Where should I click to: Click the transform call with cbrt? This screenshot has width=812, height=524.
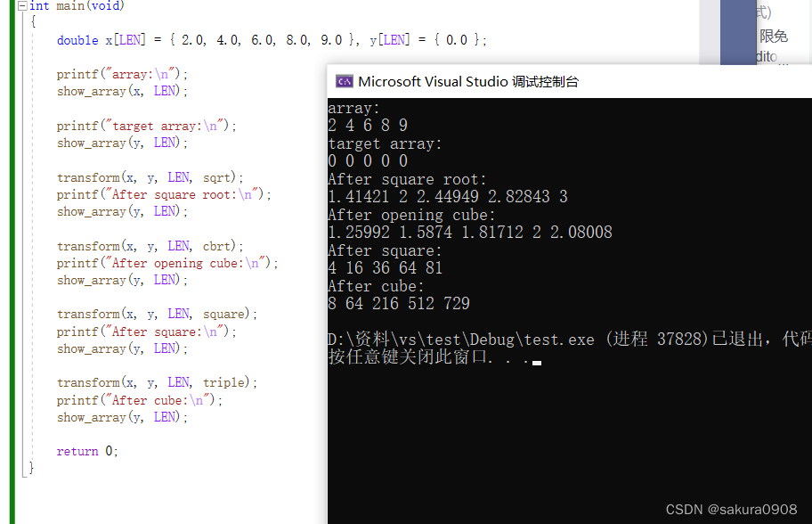[150, 246]
